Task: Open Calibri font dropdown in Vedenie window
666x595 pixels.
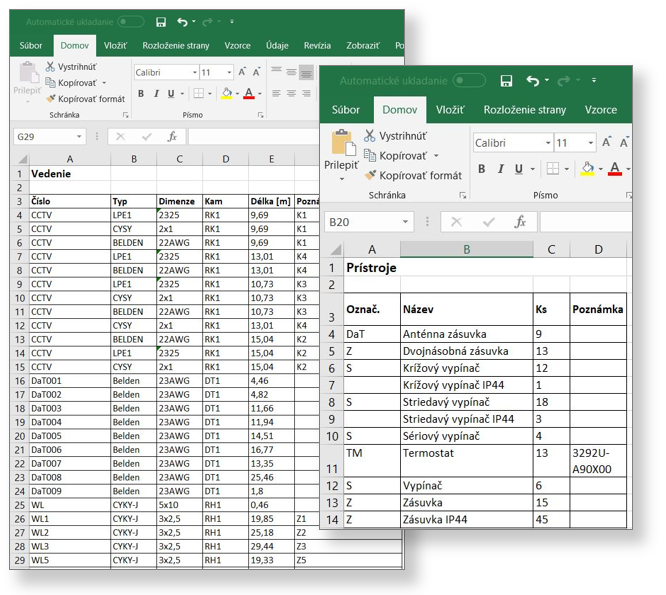Action: [195, 73]
